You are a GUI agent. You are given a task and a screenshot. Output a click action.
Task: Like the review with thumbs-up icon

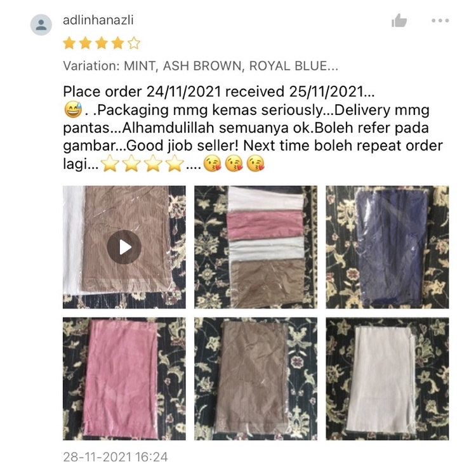[x=399, y=21]
